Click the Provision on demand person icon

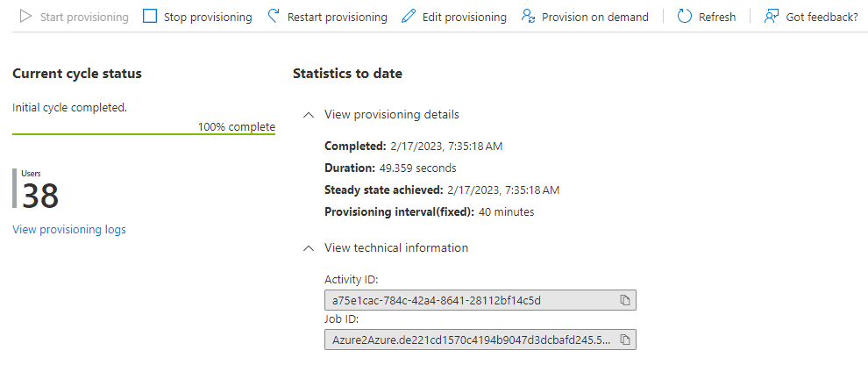click(528, 17)
